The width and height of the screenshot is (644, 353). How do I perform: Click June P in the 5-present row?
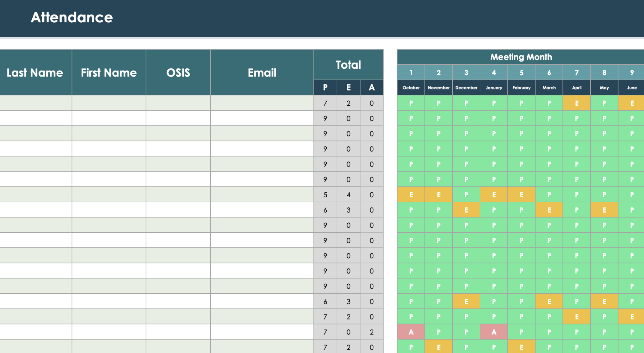click(632, 195)
